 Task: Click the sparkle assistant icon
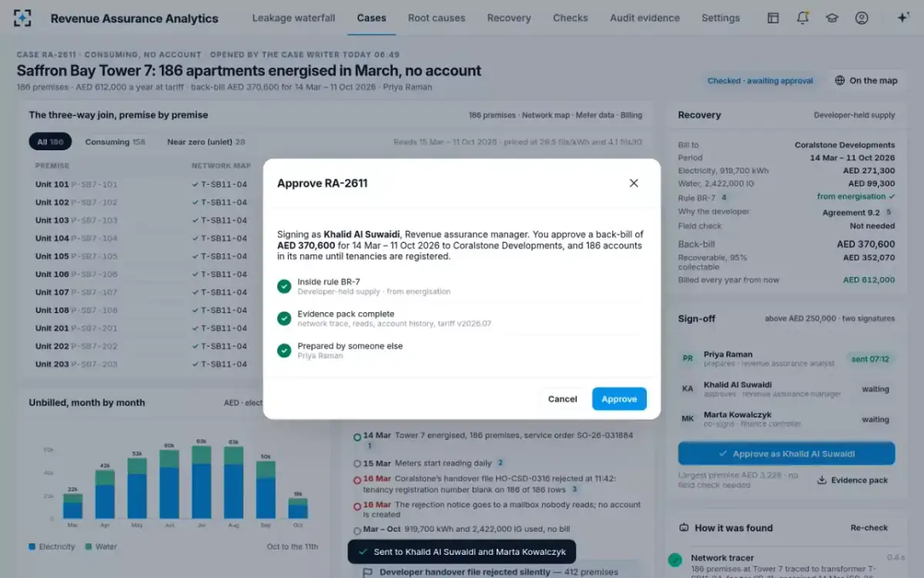coord(904,18)
